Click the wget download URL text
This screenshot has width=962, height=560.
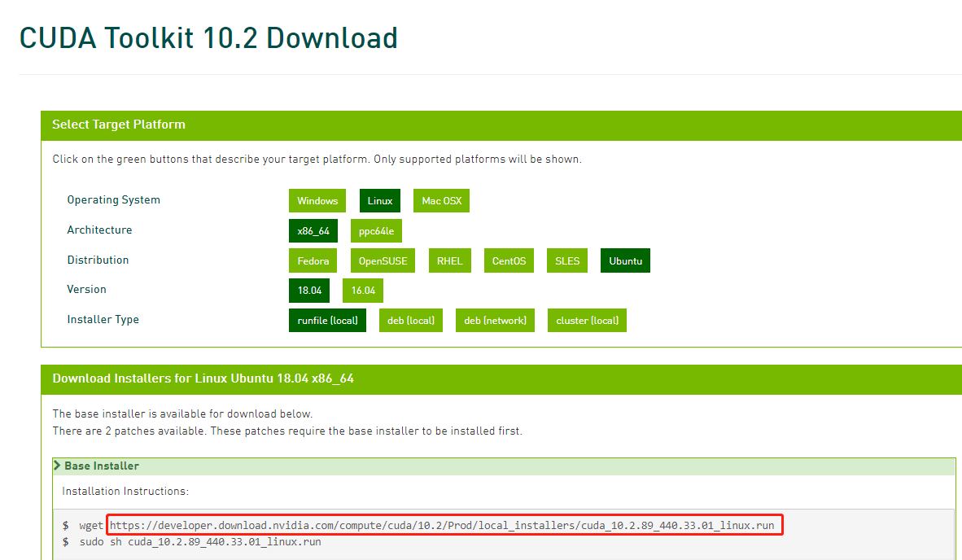pos(442,525)
